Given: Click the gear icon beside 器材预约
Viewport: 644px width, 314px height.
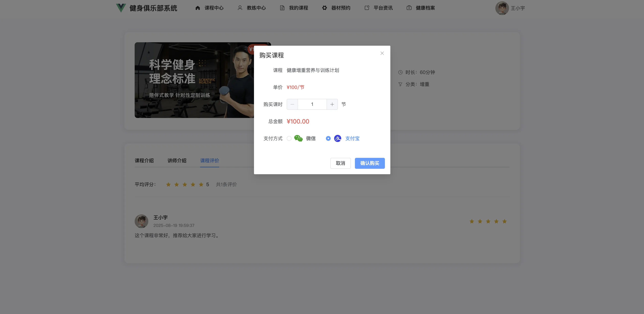Looking at the screenshot, I should 325,8.
